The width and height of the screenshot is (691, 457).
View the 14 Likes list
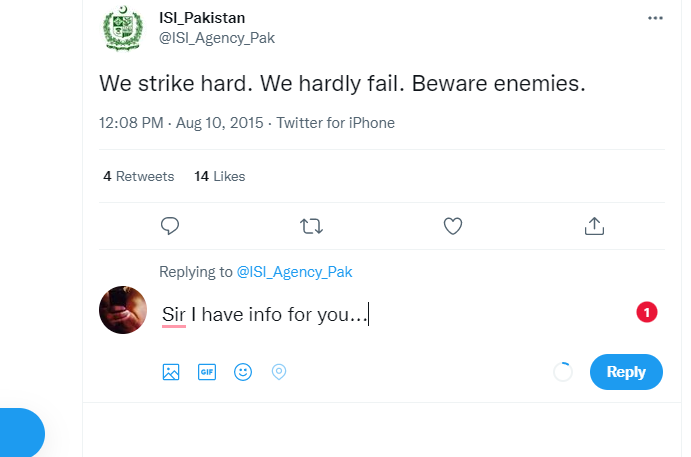(220, 176)
